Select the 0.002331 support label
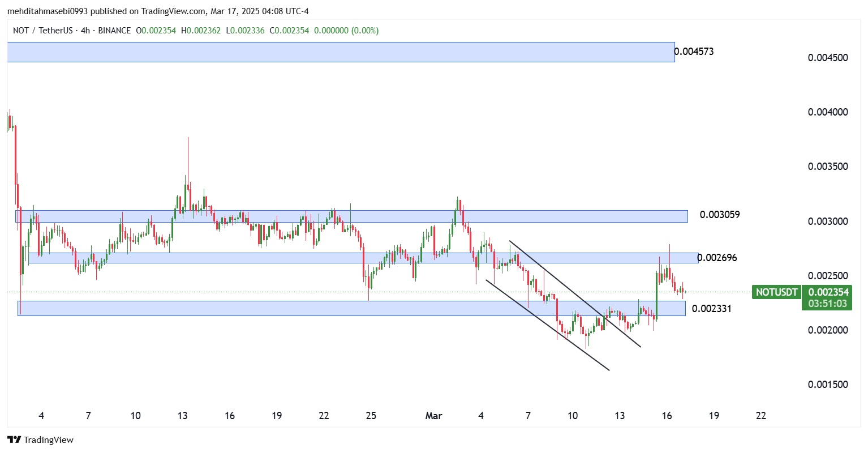Screen dimensions: 868x452 [712, 309]
